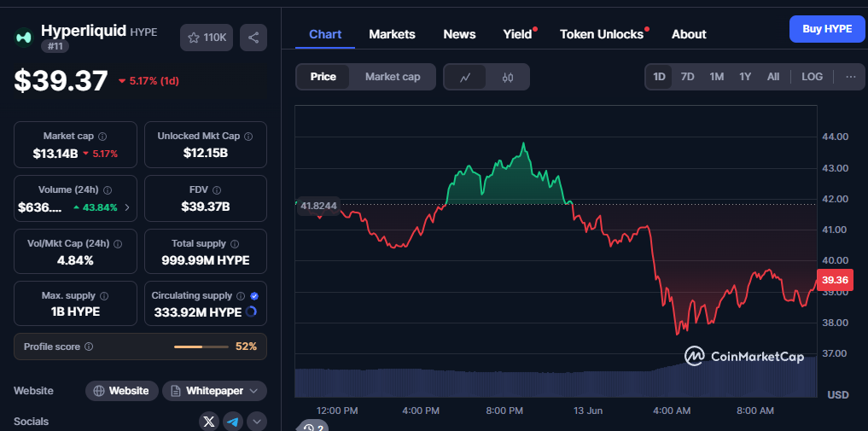
Task: Open the About tab
Action: point(689,34)
